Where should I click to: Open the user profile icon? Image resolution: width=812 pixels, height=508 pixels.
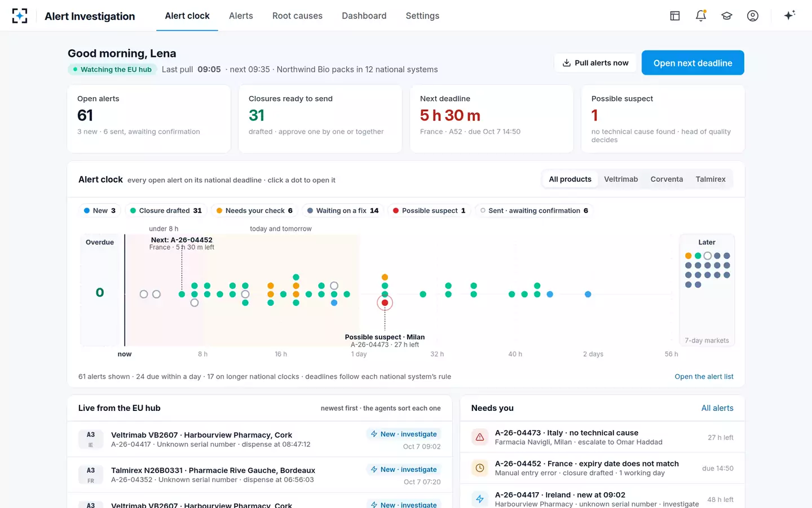(x=753, y=16)
